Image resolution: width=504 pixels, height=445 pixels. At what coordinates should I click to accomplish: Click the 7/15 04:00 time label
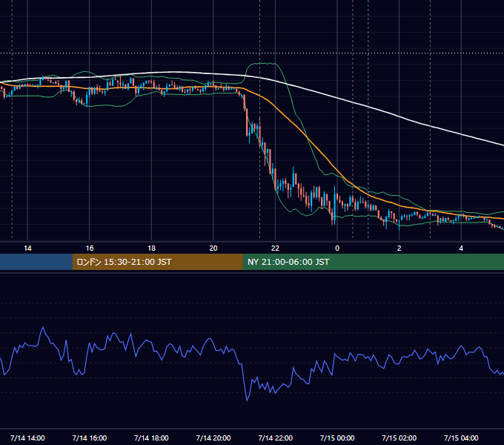(x=461, y=438)
